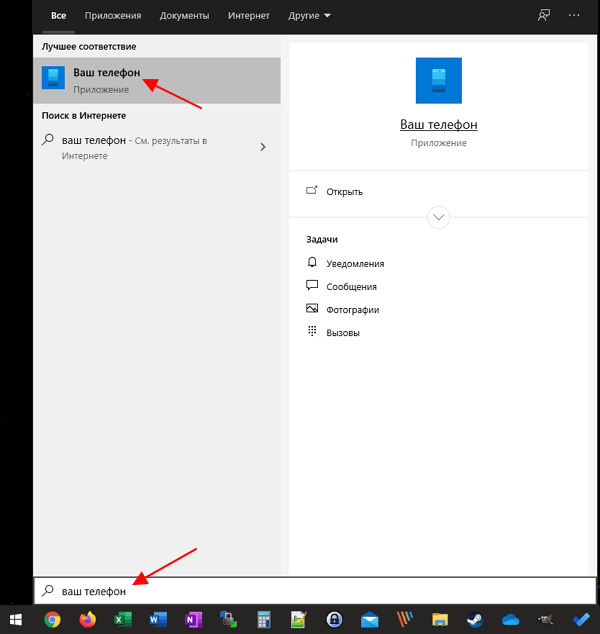Open the three-dot options menu
The width and height of the screenshot is (600, 634).
click(x=574, y=15)
